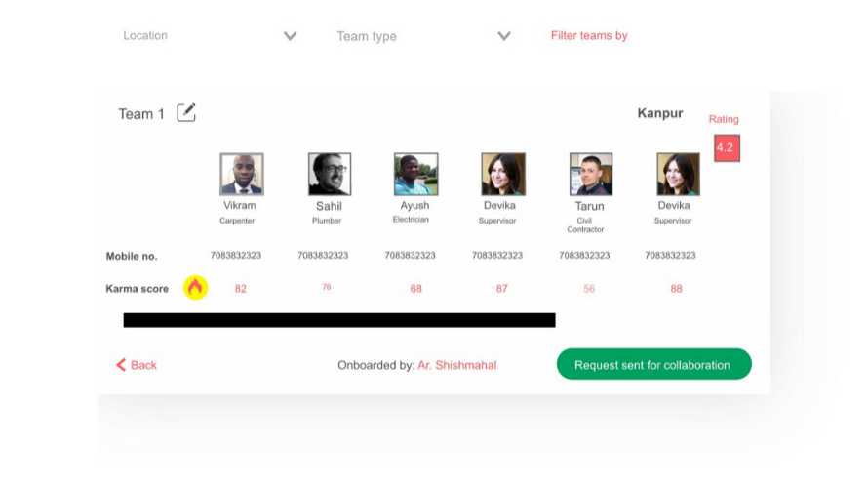Image resolution: width=868 pixels, height=488 pixels.
Task: Click the flame icon next to Karma score
Action: (195, 287)
